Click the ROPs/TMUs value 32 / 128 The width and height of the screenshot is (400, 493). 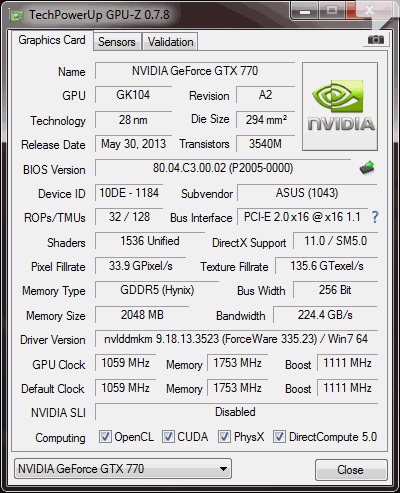click(x=129, y=217)
